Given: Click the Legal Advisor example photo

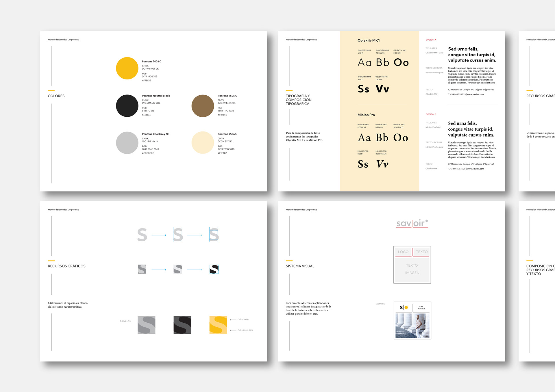Looking at the screenshot, I should pyautogui.click(x=412, y=326).
